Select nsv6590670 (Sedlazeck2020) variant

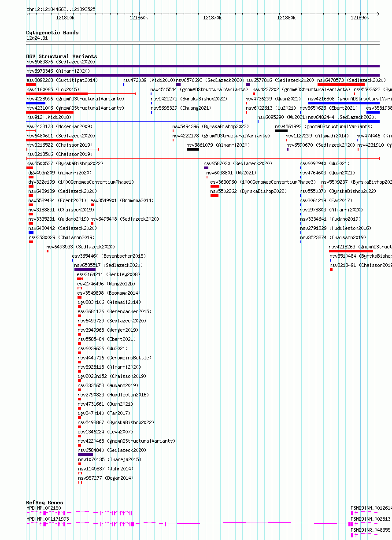[321, 145]
